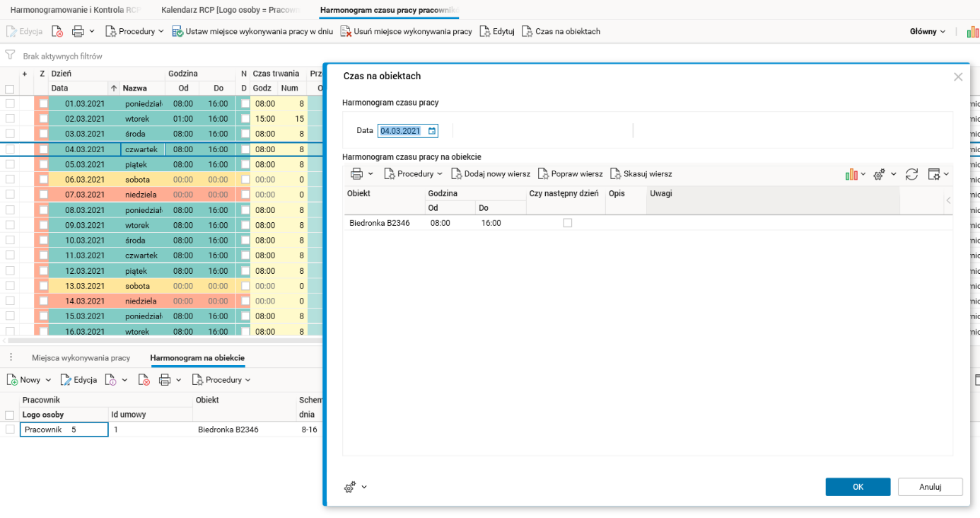Click 'Popraw wiersz' in the dialog toolbar

pyautogui.click(x=571, y=173)
